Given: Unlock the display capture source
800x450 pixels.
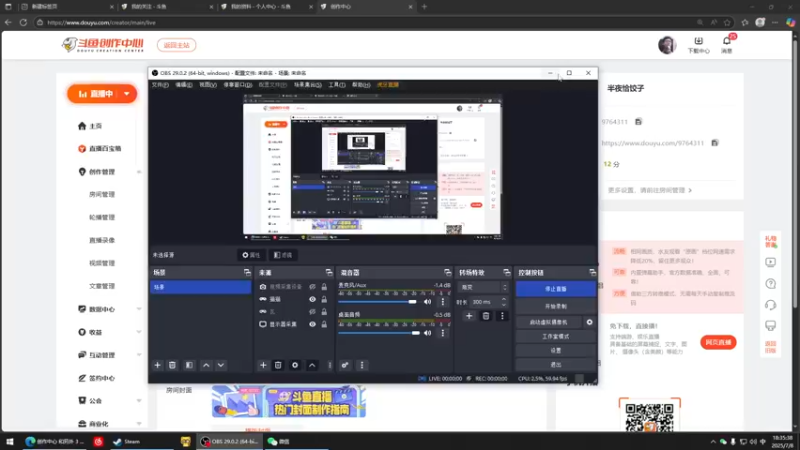Looking at the screenshot, I should 324,324.
